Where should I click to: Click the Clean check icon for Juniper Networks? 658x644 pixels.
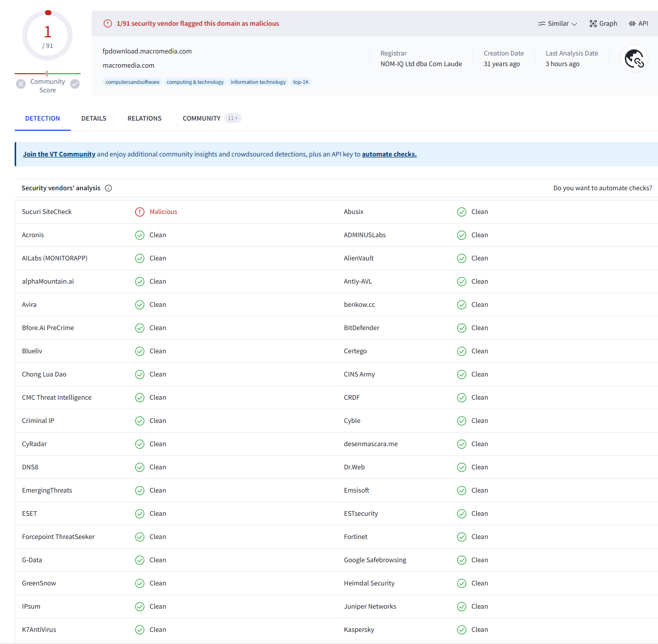click(x=462, y=607)
